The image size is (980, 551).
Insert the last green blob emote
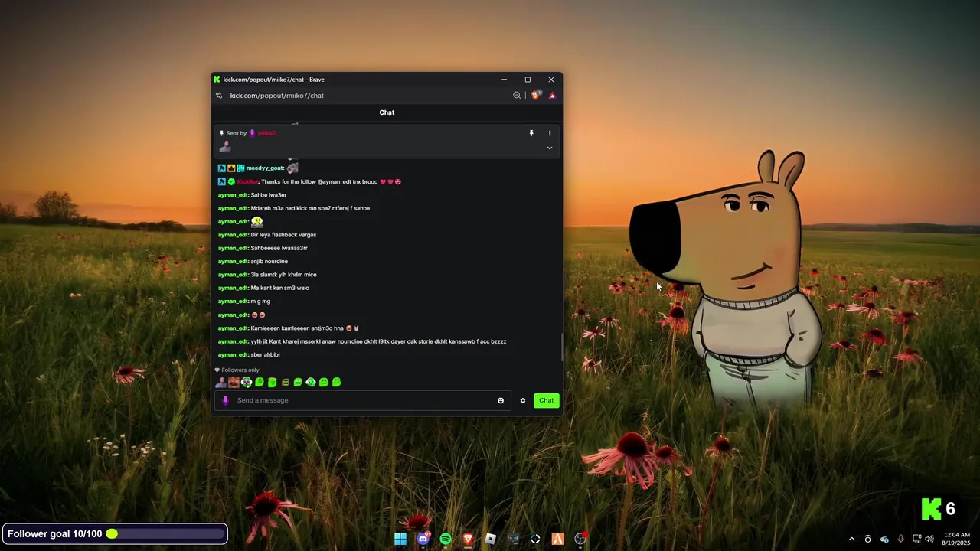coord(336,382)
